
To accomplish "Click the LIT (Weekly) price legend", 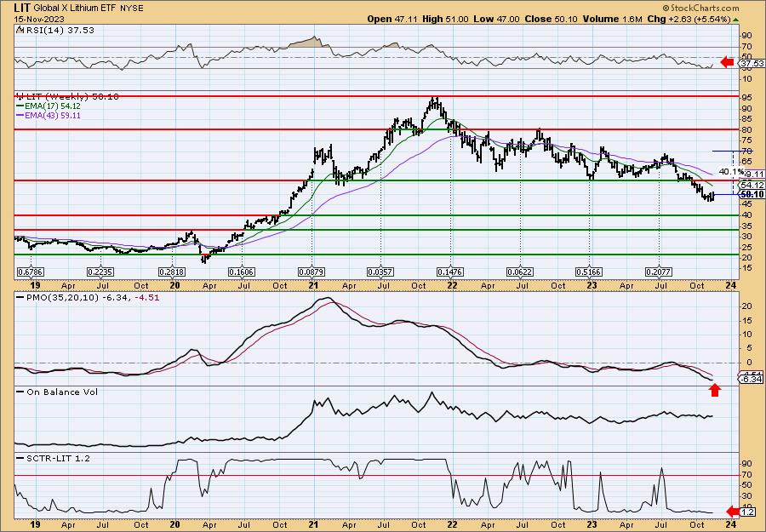I will (x=68, y=97).
